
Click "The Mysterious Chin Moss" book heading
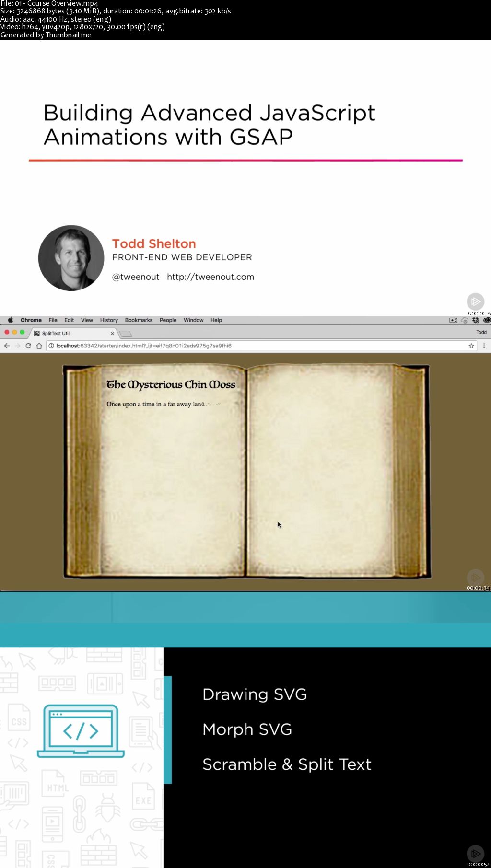tap(171, 384)
